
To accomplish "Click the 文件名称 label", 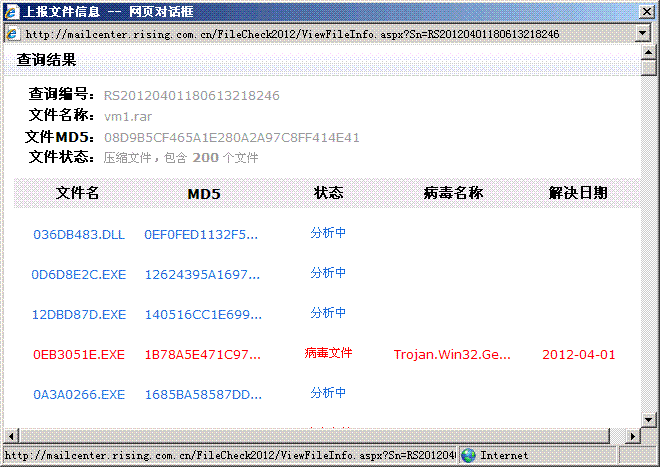I will [x=61, y=115].
